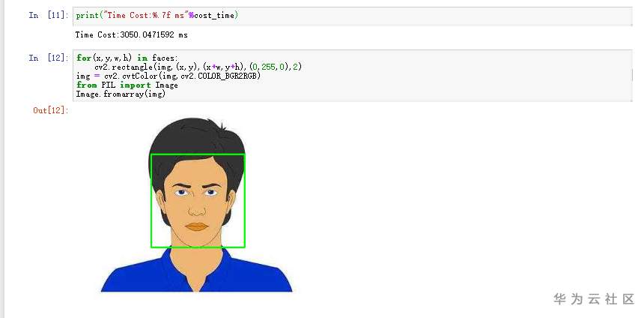Click the face detection output image
Image resolution: width=644 pixels, height=318 pixels.
tap(197, 205)
